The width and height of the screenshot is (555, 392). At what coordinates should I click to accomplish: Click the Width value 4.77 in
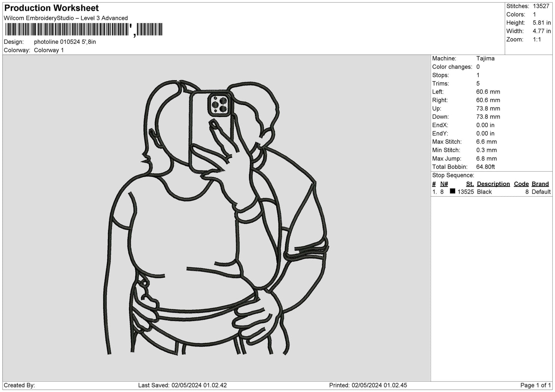(x=542, y=31)
